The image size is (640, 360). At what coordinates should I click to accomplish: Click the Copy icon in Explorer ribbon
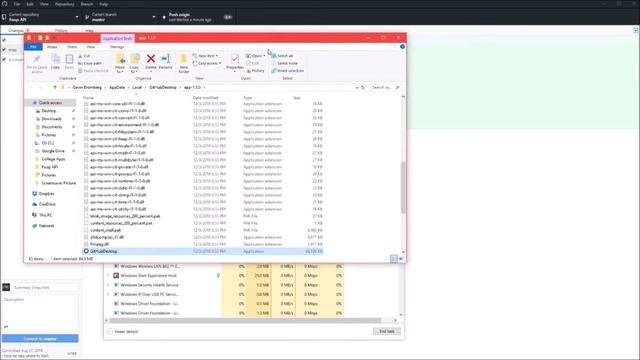(x=56, y=60)
